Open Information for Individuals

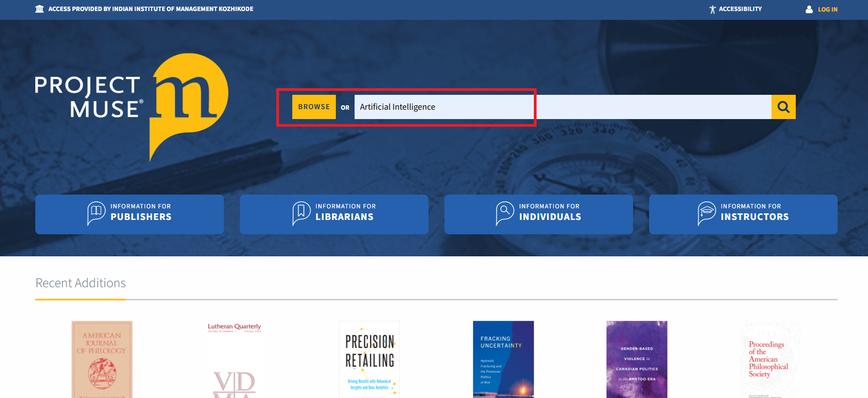[x=539, y=214]
